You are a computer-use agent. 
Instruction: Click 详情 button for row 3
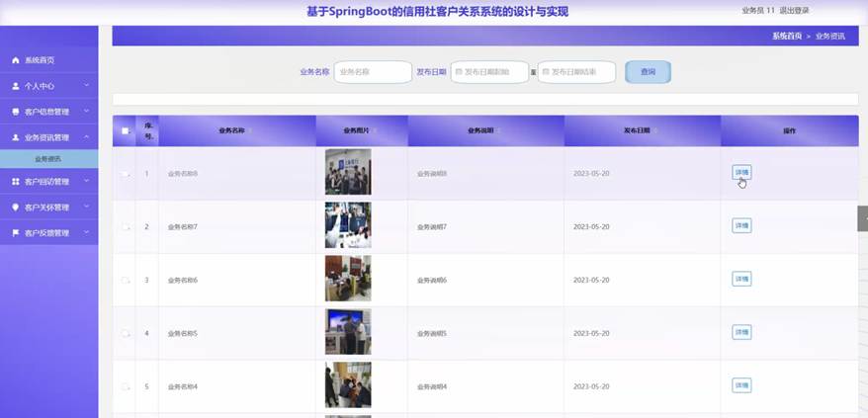(741, 279)
